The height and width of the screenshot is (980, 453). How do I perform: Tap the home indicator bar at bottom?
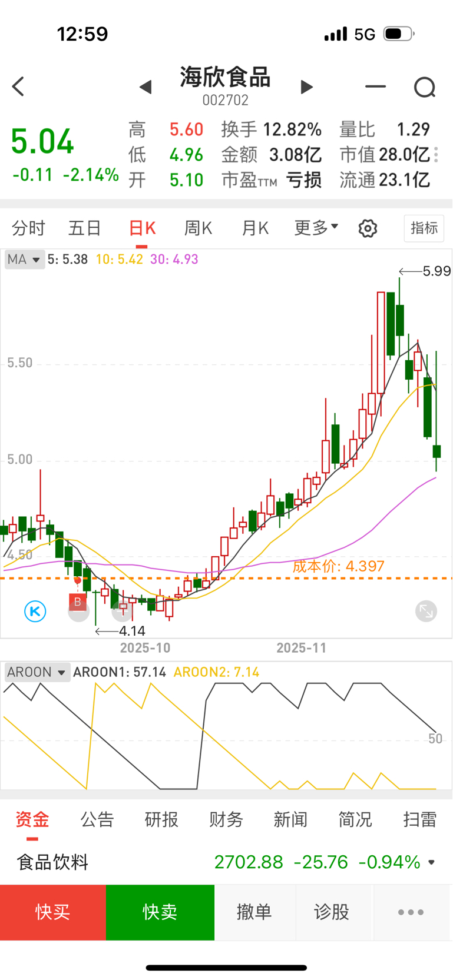click(x=226, y=968)
